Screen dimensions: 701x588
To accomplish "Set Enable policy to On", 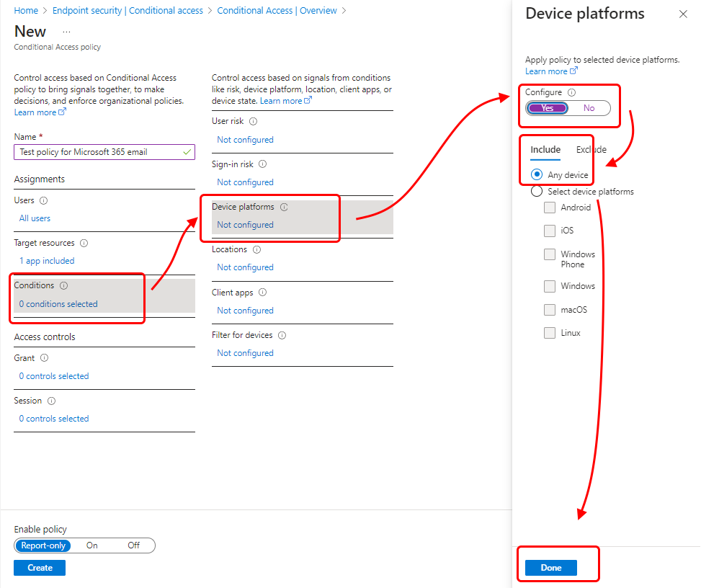I will pyautogui.click(x=92, y=545).
